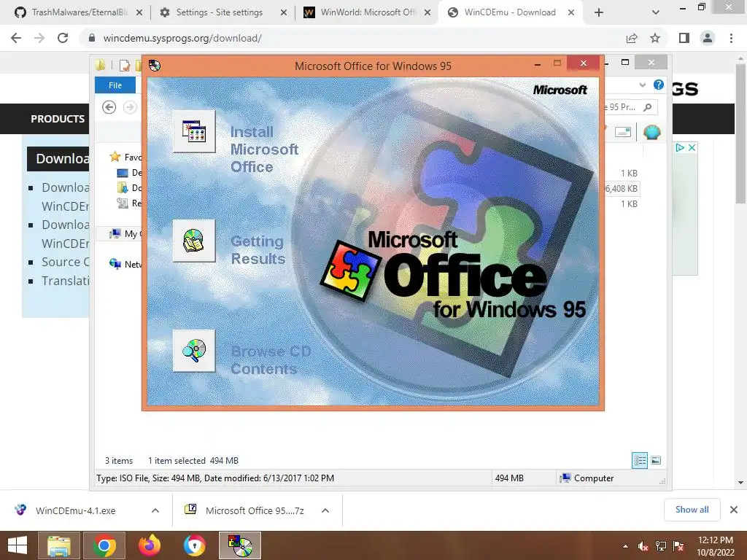The image size is (747, 560).
Task: Click the Windows Start button
Action: point(18,545)
